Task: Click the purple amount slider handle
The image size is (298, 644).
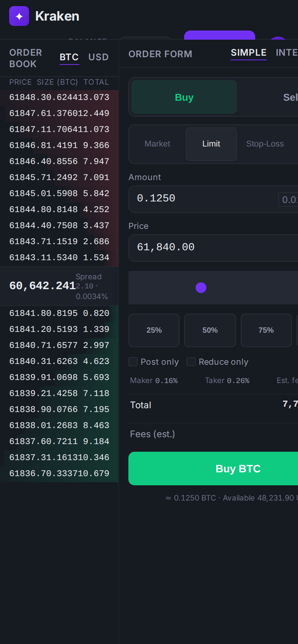Action: point(201,288)
